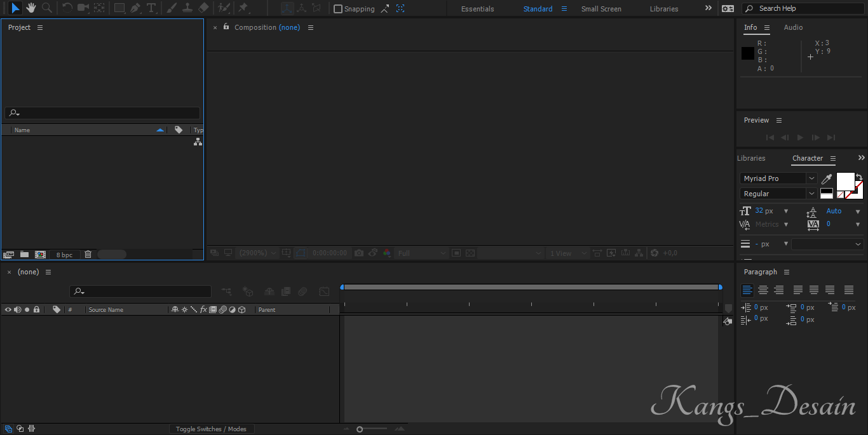Toggle Transparency Grid in composition viewer

tap(470, 253)
